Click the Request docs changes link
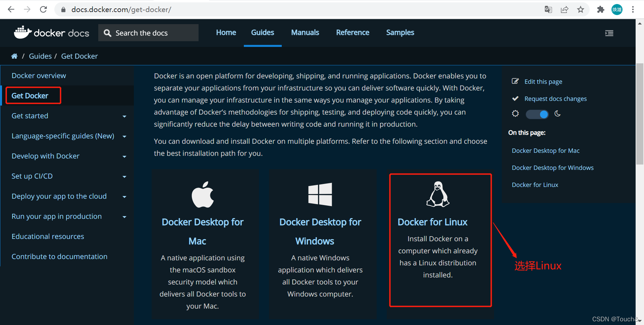 (555, 99)
